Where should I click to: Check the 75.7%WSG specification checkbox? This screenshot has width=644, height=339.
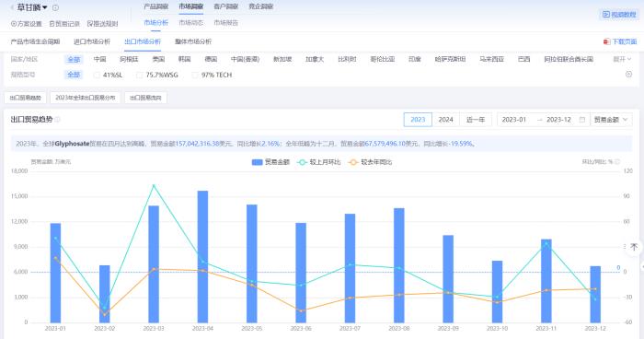[139, 75]
